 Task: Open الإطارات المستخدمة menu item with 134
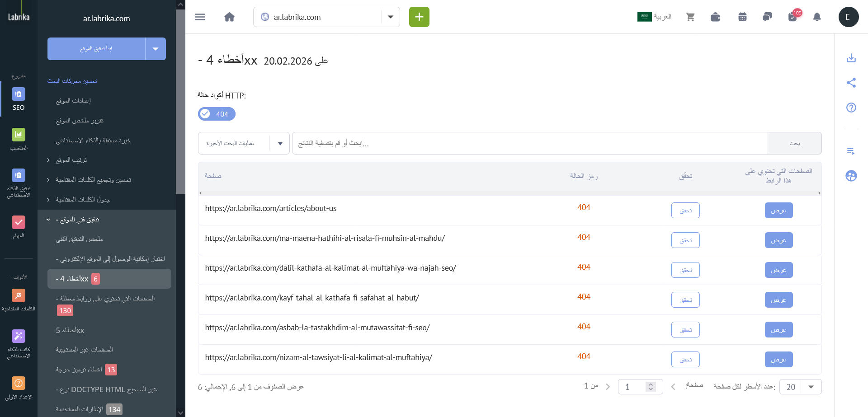click(x=89, y=409)
